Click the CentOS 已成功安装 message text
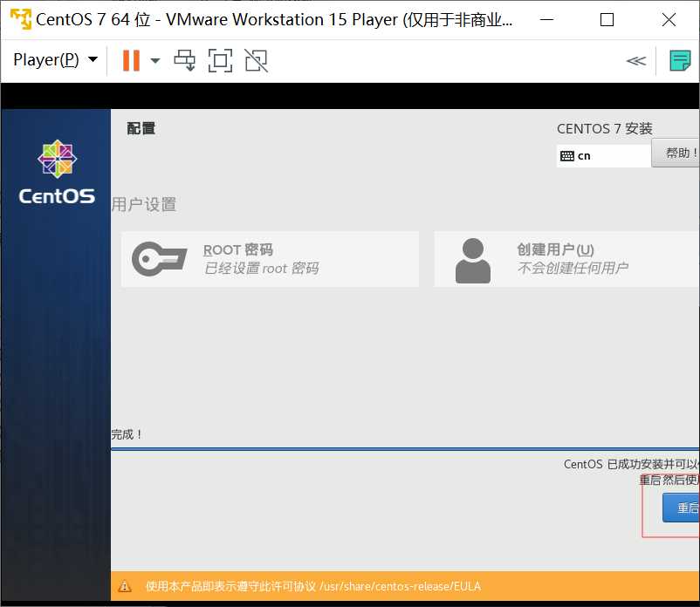The width and height of the screenshot is (700, 607). [631, 464]
